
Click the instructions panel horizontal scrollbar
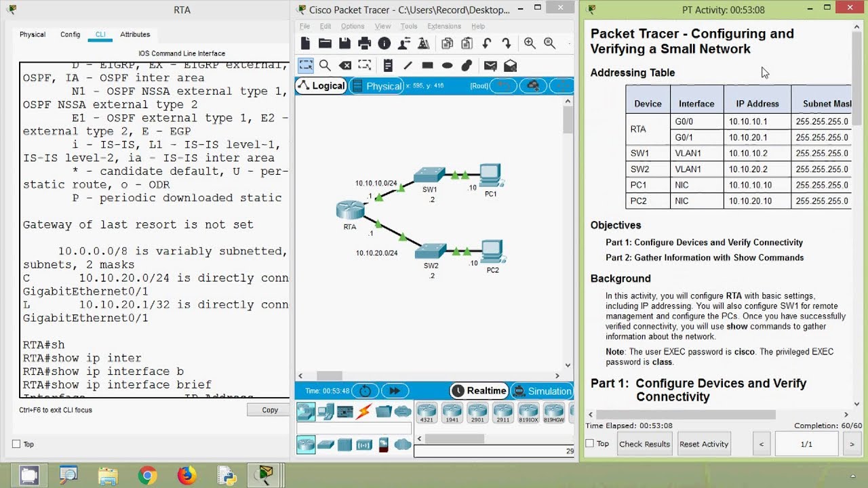(686, 414)
